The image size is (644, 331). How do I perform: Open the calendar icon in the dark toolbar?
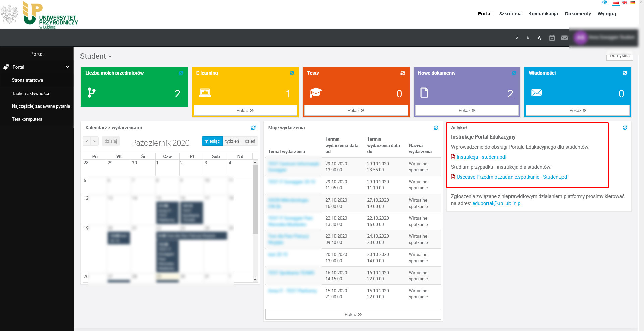552,38
